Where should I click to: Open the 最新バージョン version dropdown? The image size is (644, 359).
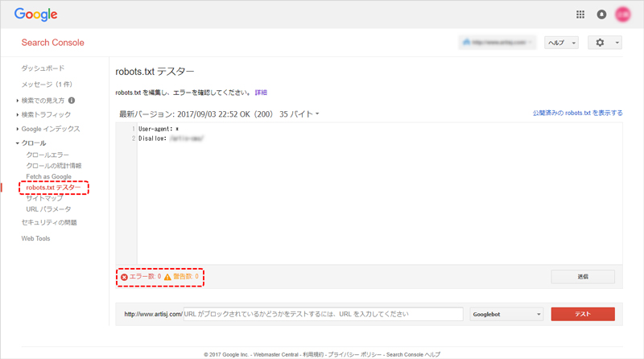coord(219,114)
